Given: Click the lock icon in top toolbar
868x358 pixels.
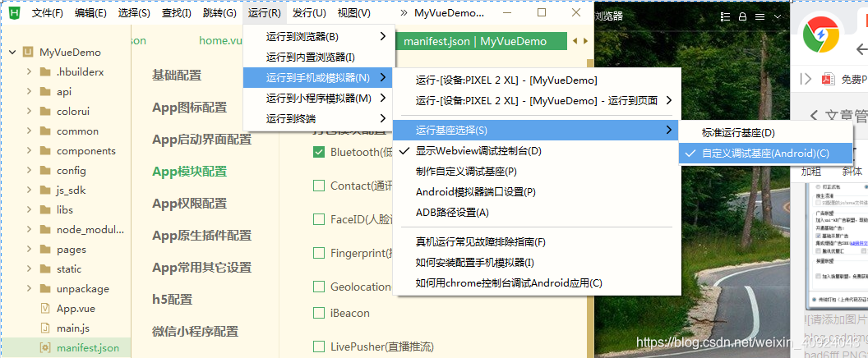Looking at the screenshot, I should point(743,16).
